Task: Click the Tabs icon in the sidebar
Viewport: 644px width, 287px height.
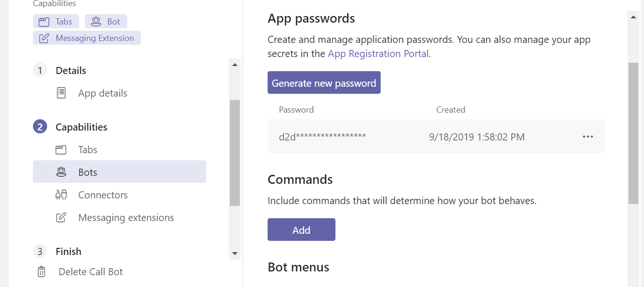Action: [61, 149]
